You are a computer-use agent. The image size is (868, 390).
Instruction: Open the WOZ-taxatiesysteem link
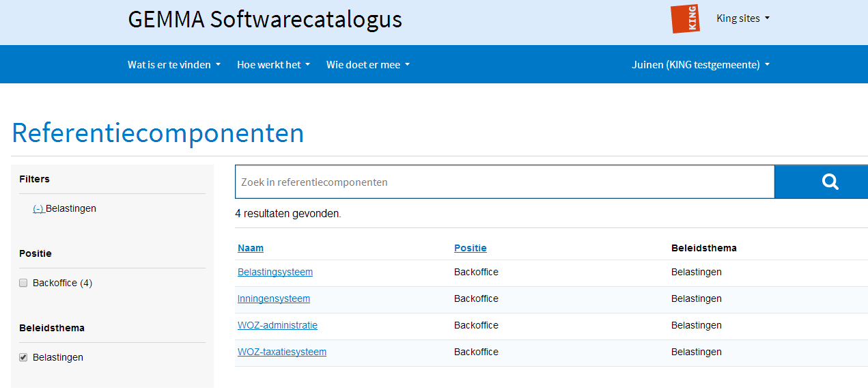click(x=282, y=352)
